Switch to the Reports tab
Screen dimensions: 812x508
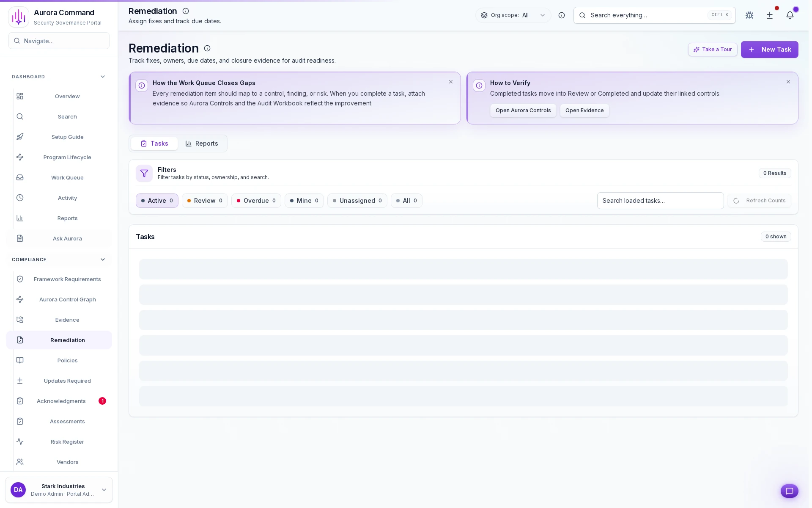[x=202, y=144]
